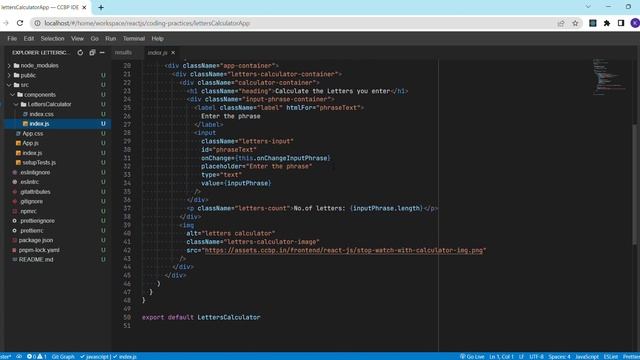Open the Go menu
This screenshot has height=360, width=640.
[95, 38]
